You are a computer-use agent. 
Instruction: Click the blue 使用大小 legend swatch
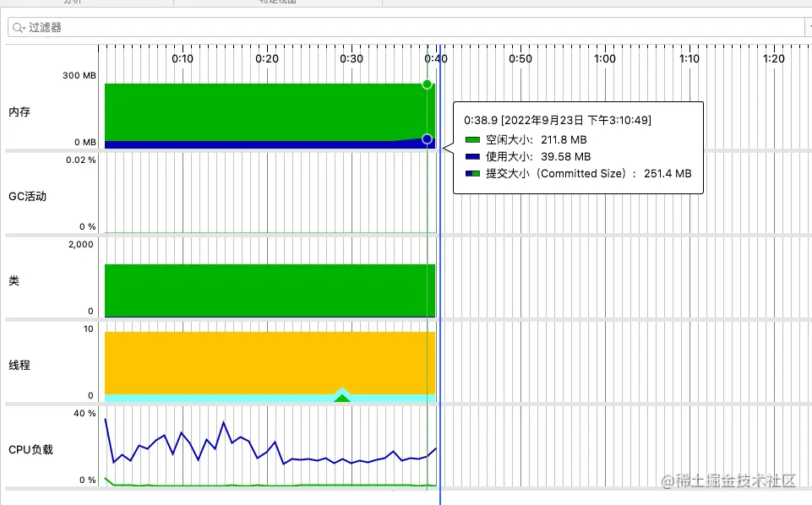[x=472, y=157]
